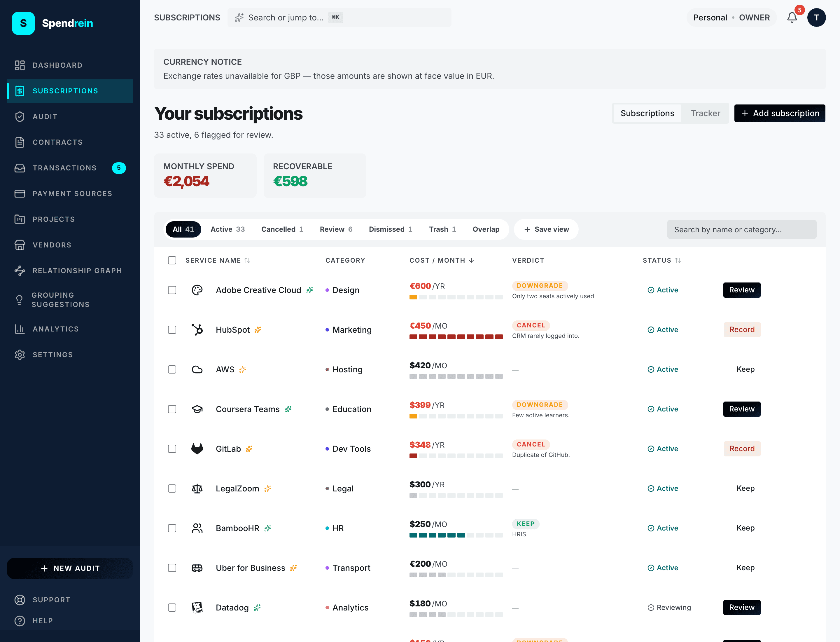This screenshot has height=642, width=840.
Task: Check the LegalZoom row checkbox
Action: coord(172,489)
